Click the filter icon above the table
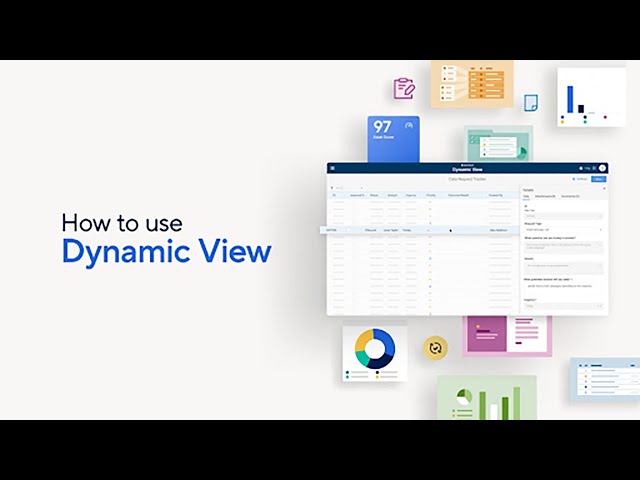The image size is (640, 480). click(x=332, y=188)
